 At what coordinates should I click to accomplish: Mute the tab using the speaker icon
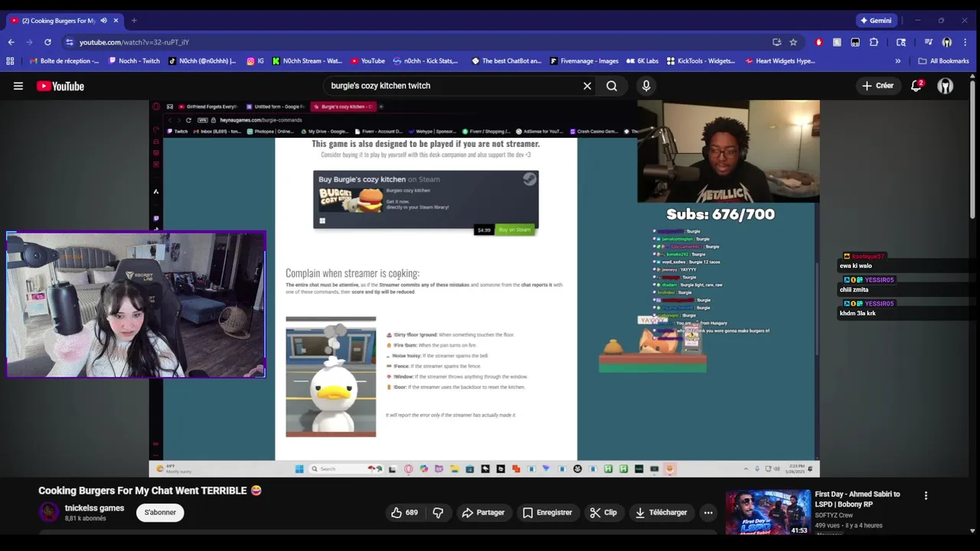pyautogui.click(x=103, y=21)
